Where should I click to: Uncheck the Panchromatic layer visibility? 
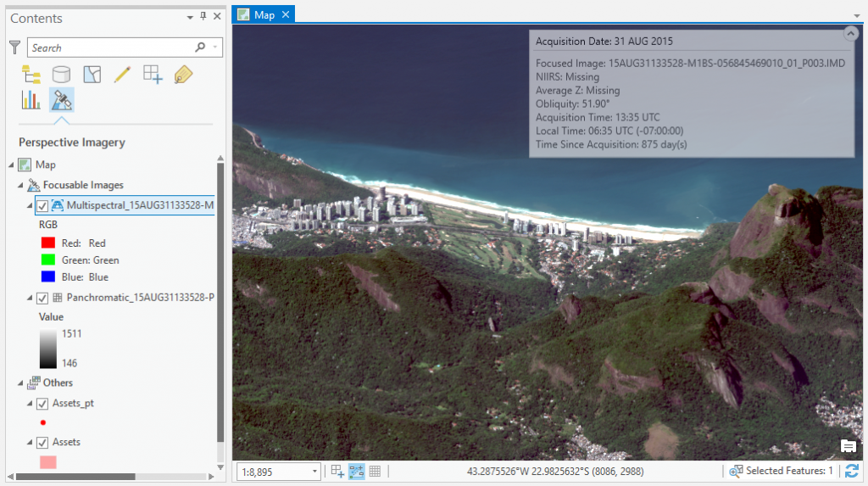point(42,299)
